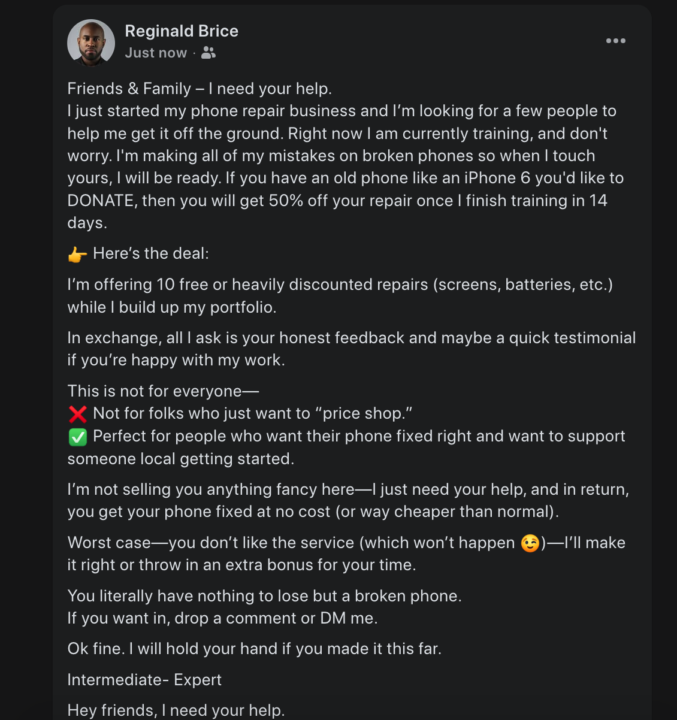Click the "Intermediate- Expert" line

[x=144, y=680]
